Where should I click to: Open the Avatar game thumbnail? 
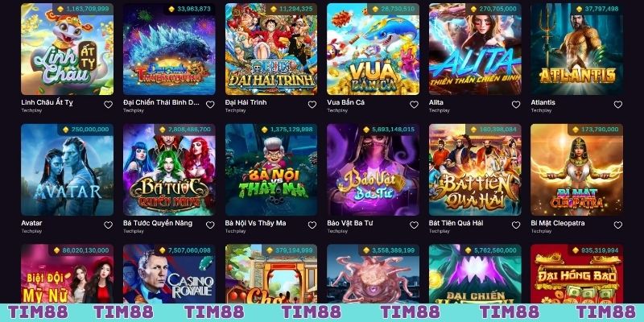click(68, 170)
